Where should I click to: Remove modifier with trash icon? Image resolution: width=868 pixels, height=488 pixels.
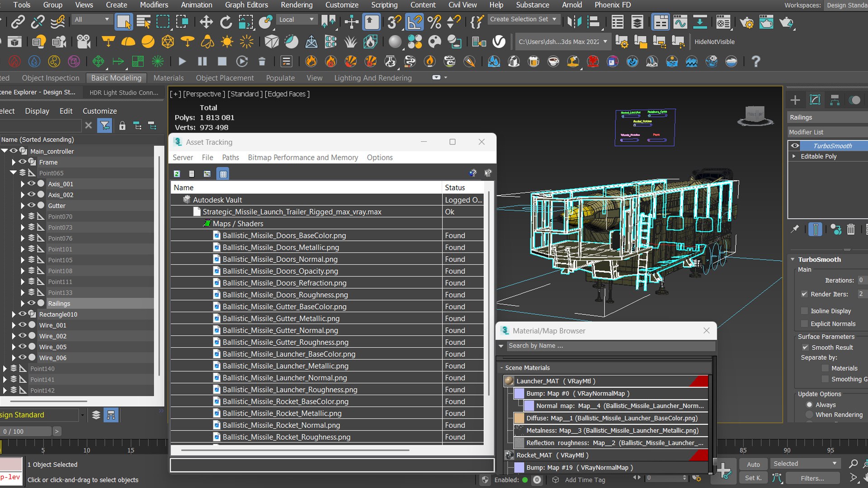(851, 230)
